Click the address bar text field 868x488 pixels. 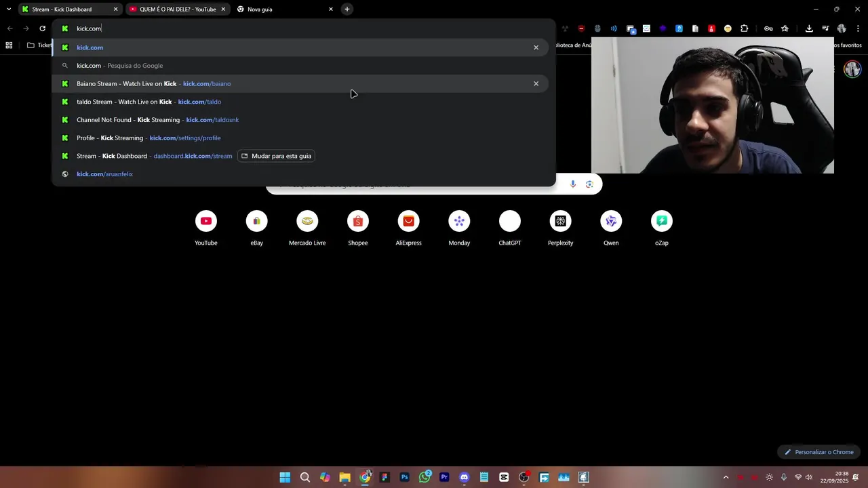[305, 28]
